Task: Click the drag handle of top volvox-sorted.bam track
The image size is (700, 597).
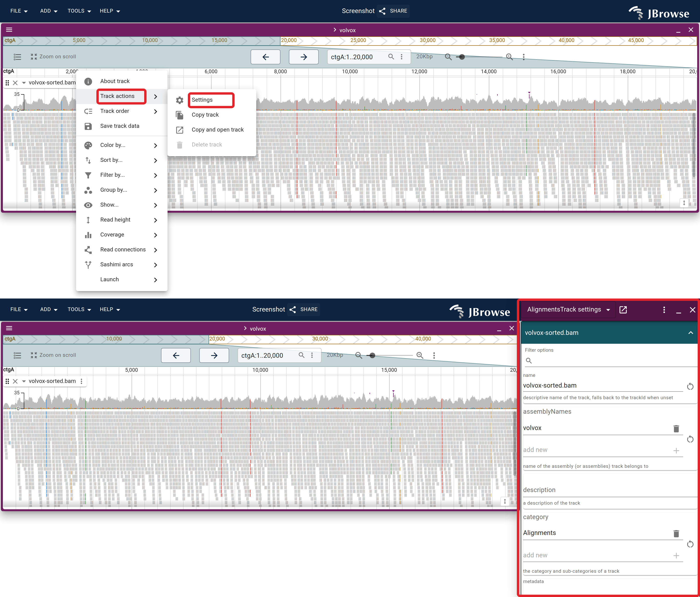Action: point(7,83)
